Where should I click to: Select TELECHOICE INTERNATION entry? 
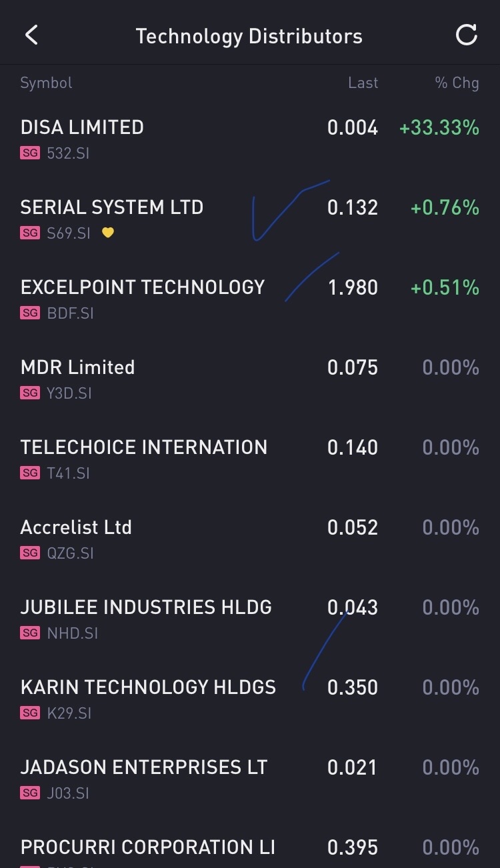pos(143,447)
